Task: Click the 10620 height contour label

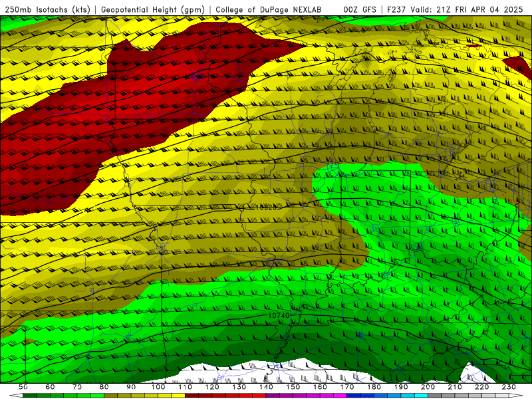Action: [x=266, y=207]
